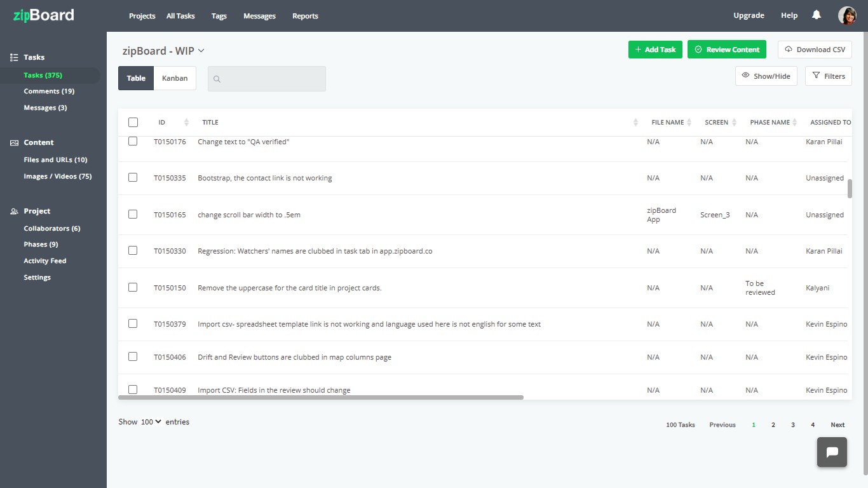Sort by ID column arrows
Image resolution: width=868 pixels, height=488 pixels.
pyautogui.click(x=186, y=123)
